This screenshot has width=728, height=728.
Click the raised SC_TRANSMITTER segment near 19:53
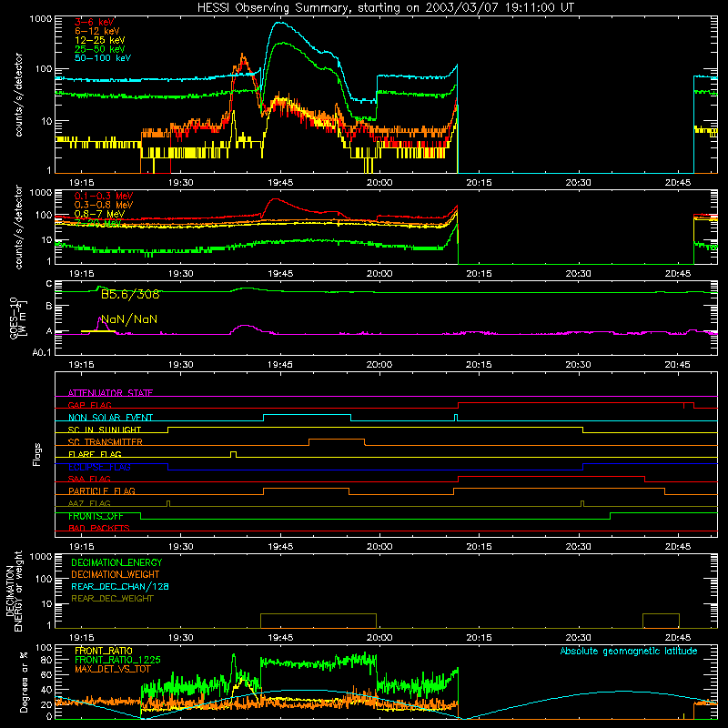(x=337, y=440)
